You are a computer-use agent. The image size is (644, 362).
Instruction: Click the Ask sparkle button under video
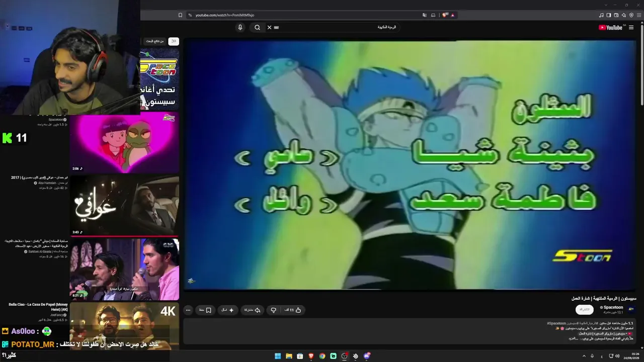click(227, 310)
